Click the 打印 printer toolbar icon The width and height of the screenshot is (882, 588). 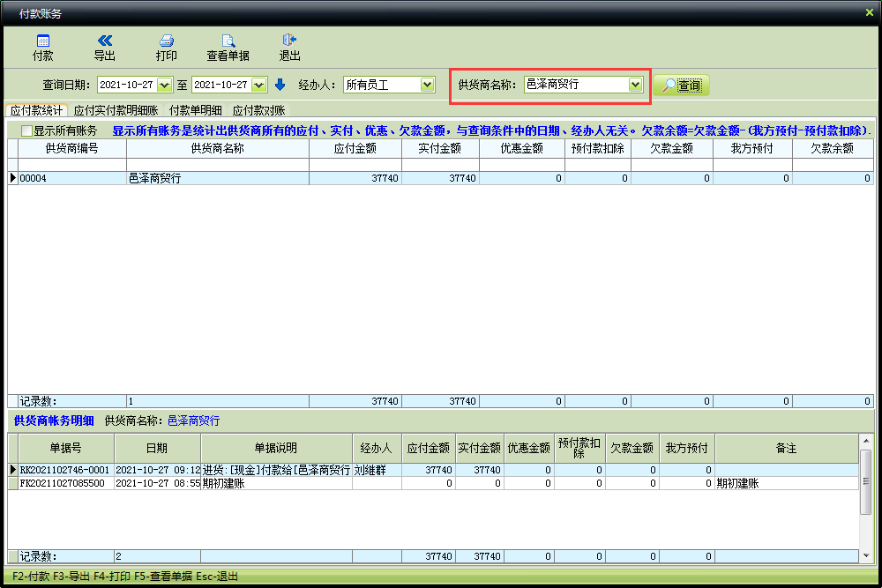(167, 48)
